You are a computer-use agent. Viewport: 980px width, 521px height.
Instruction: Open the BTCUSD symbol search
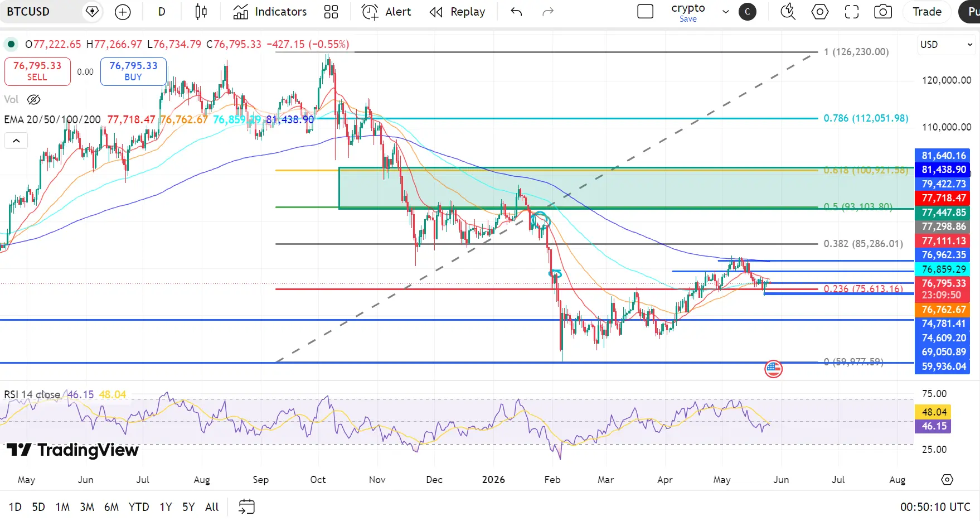pyautogui.click(x=28, y=12)
